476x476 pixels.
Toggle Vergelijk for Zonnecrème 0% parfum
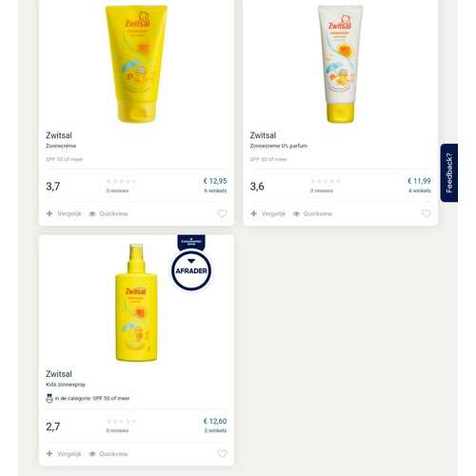tap(268, 213)
